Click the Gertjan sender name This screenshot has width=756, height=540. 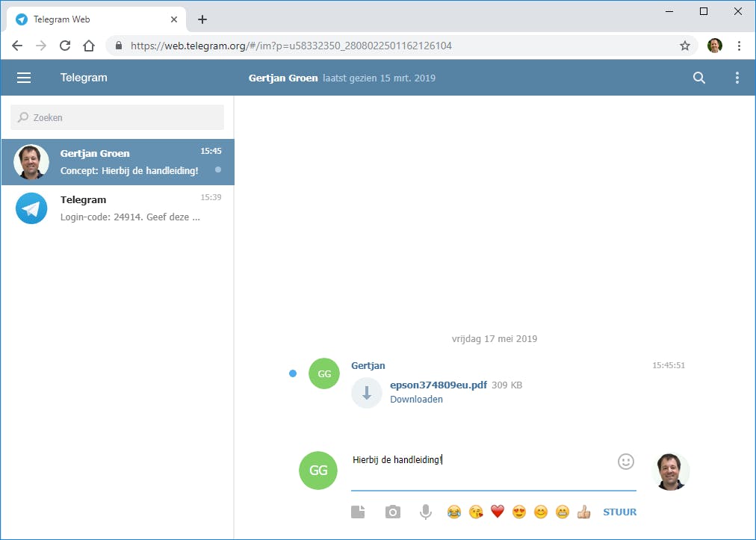(368, 365)
